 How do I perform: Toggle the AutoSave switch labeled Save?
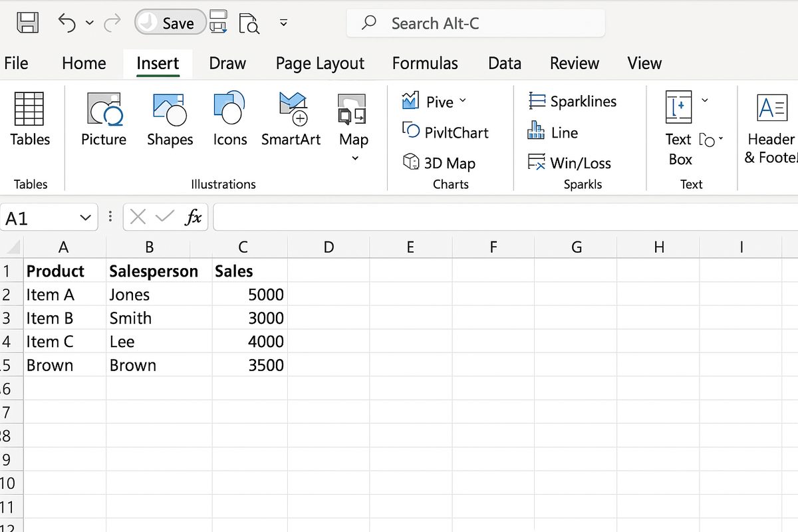169,23
